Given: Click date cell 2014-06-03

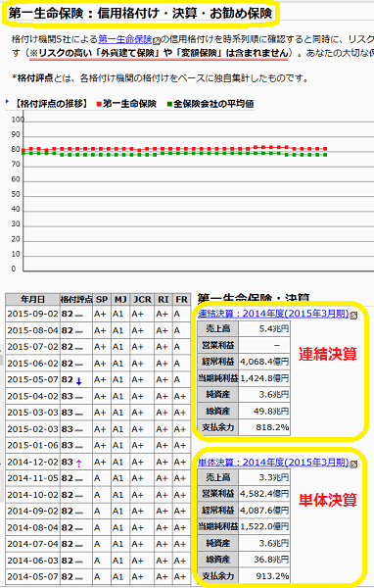Looking at the screenshot, I should 32,561.
